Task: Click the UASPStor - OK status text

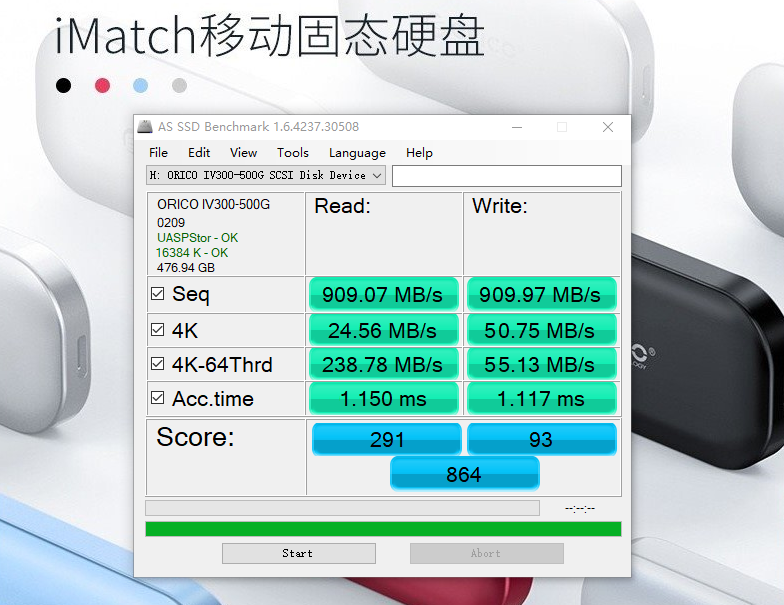Action: coord(198,238)
